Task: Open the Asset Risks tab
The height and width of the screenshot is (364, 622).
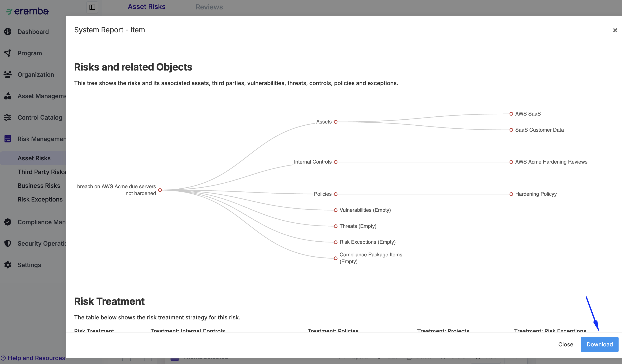Action: (146, 7)
